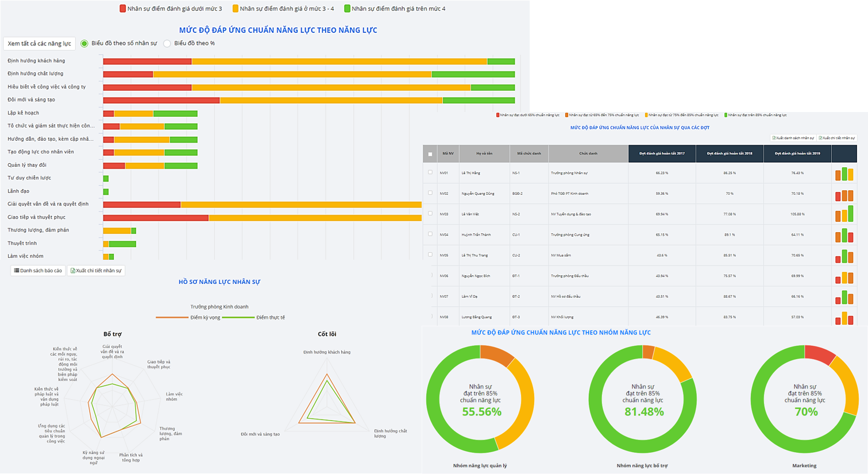This screenshot has height=474, width=868.
Task: Click the green segment of 'Định hướng chất lượng' bar
Action: [473, 74]
